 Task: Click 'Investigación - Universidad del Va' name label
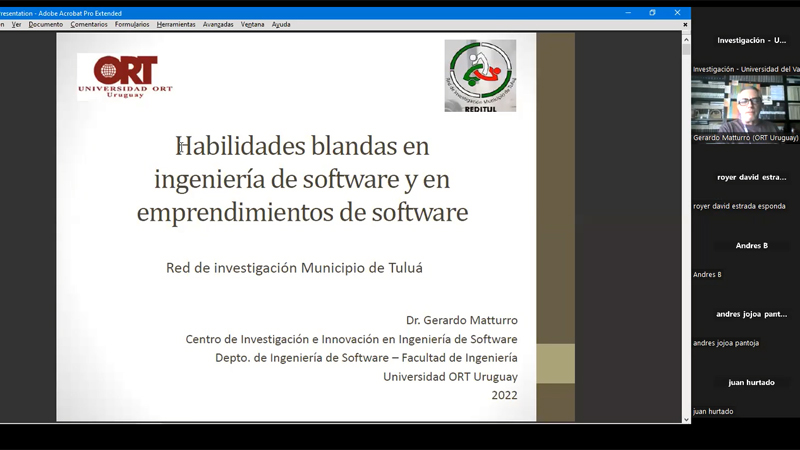746,69
